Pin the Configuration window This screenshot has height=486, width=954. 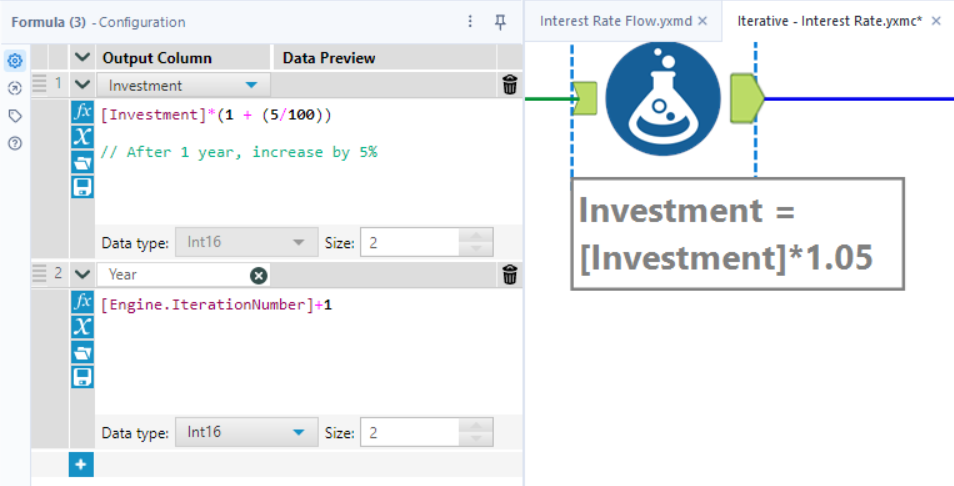coord(501,22)
